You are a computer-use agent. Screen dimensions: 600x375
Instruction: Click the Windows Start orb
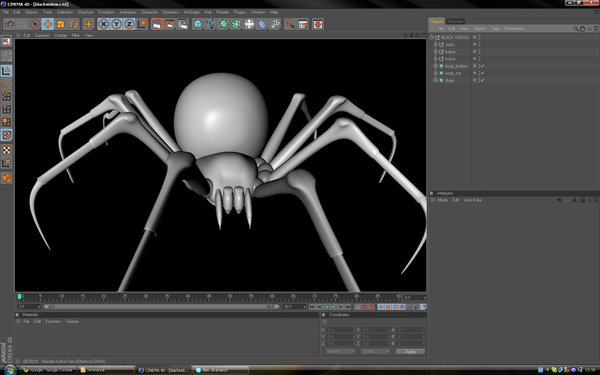click(x=10, y=370)
